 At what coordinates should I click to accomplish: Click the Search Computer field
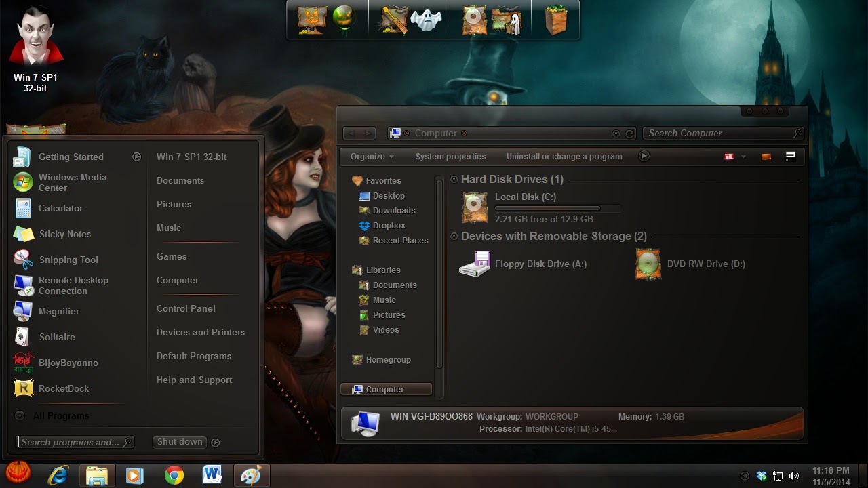click(x=723, y=134)
